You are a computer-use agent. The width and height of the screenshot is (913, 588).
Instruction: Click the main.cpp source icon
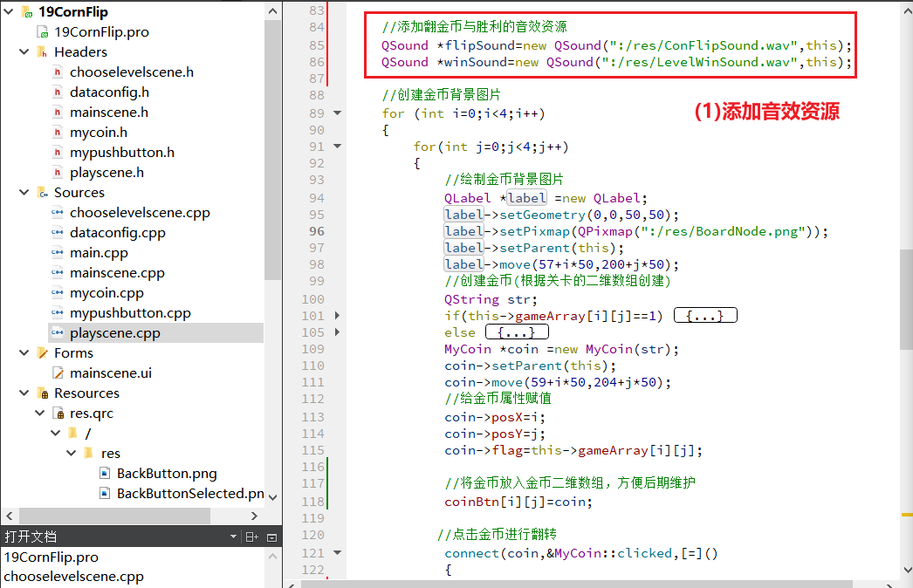[57, 253]
